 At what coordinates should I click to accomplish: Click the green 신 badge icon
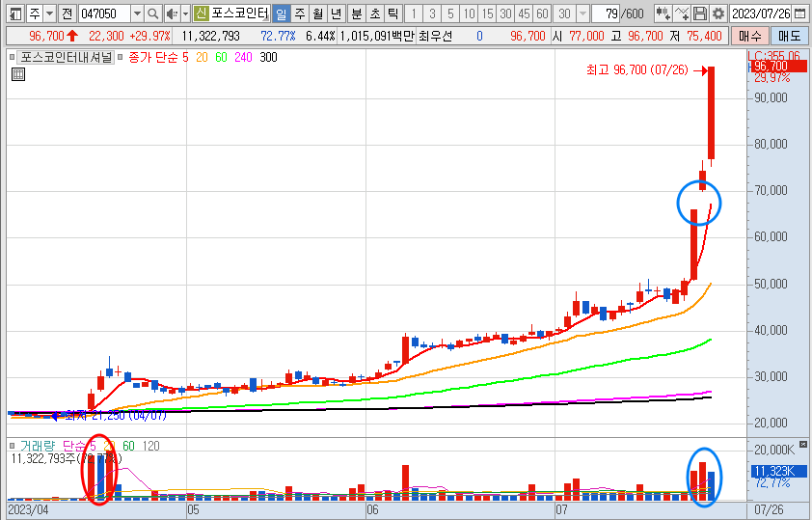click(x=201, y=14)
